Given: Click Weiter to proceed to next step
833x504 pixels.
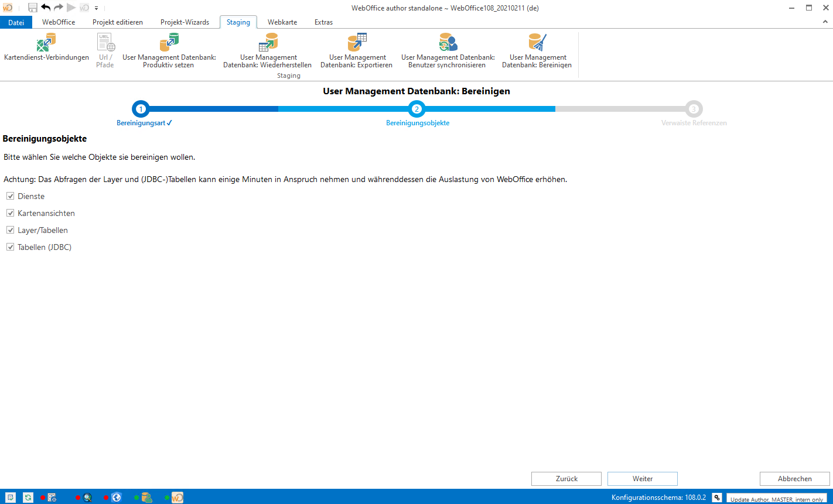Looking at the screenshot, I should (x=643, y=479).
